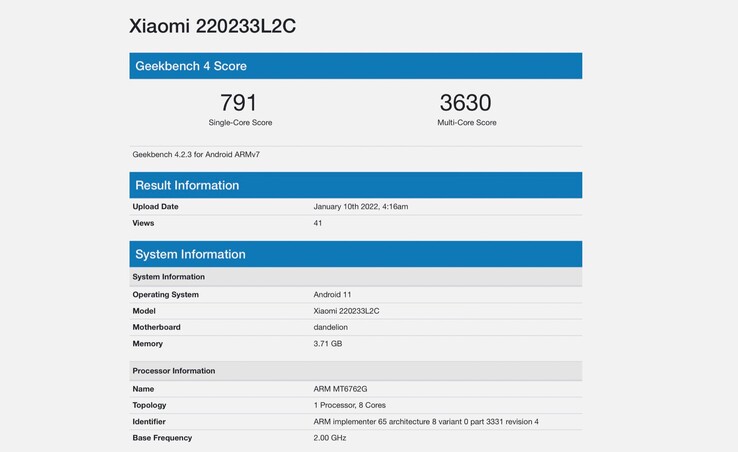738x452 pixels.
Task: Select the 2.00 GHz frequency value
Action: pyautogui.click(x=330, y=438)
